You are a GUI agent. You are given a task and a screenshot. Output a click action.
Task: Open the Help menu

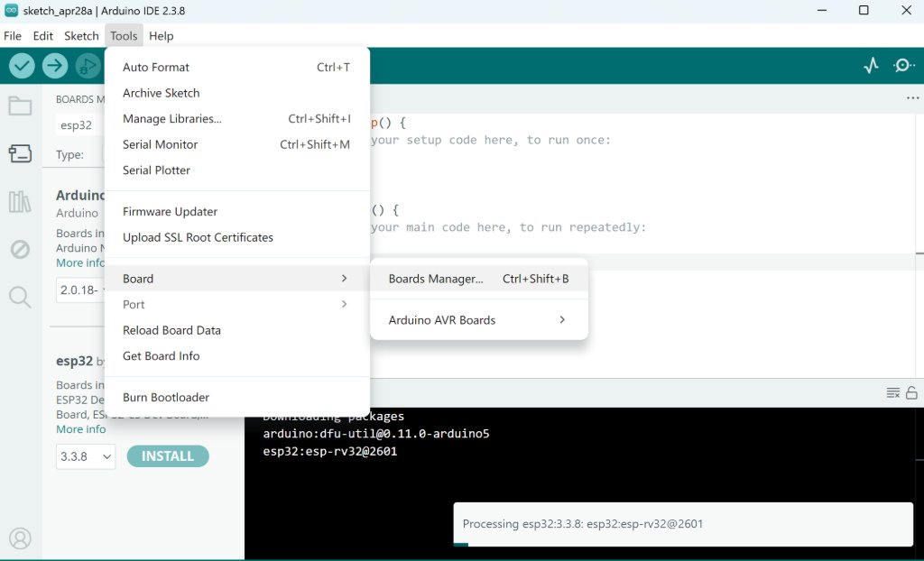coord(161,36)
